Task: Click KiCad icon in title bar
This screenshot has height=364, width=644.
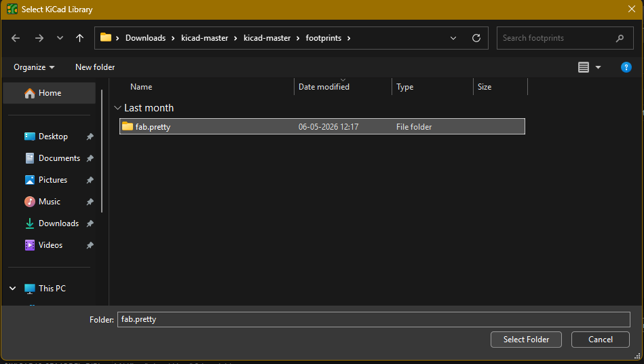Action: (12, 9)
